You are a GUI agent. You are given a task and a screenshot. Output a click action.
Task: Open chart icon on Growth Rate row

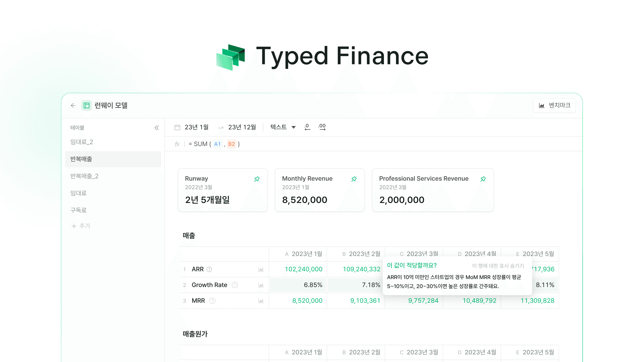coord(261,285)
